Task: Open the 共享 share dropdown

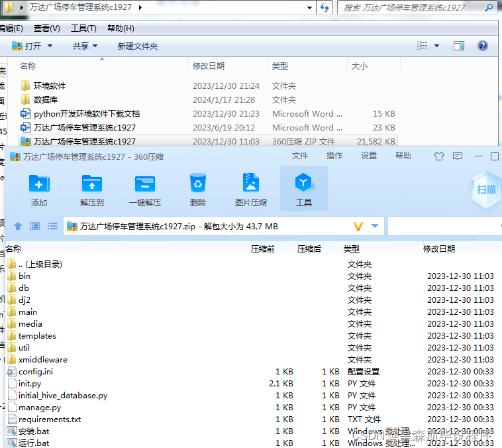Action: tap(85, 46)
